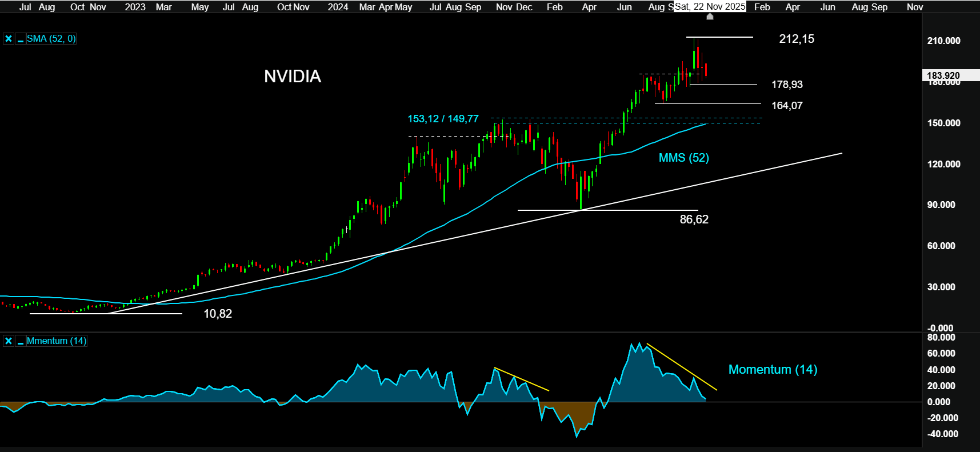Select the 164,07 price level annotation
The width and height of the screenshot is (980, 452).
click(787, 106)
